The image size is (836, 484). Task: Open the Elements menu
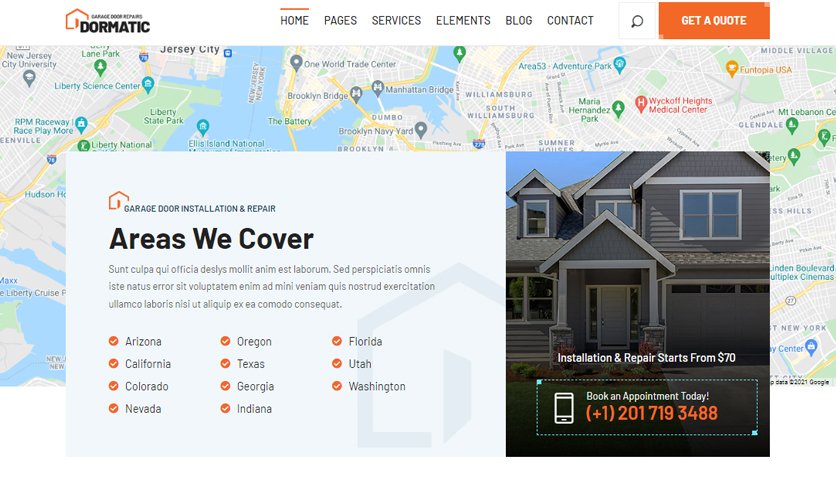point(463,21)
